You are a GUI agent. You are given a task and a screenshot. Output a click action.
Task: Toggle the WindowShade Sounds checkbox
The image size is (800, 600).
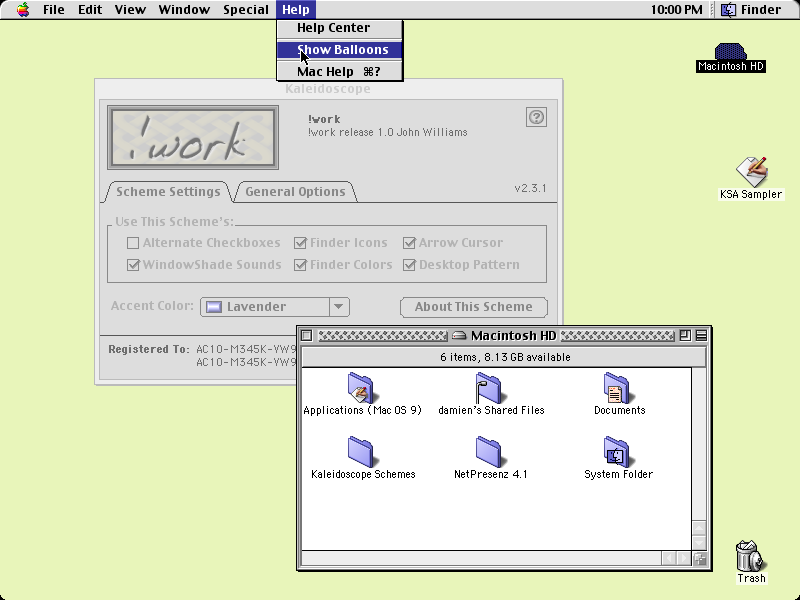click(x=133, y=265)
